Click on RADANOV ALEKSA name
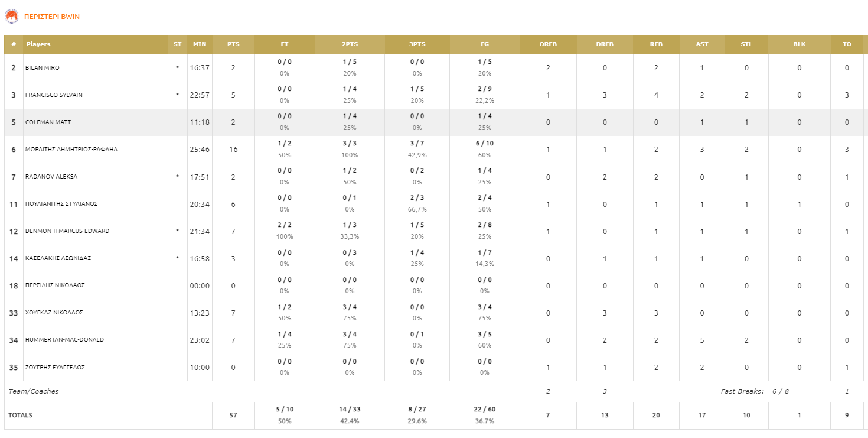868x438 pixels. point(51,177)
